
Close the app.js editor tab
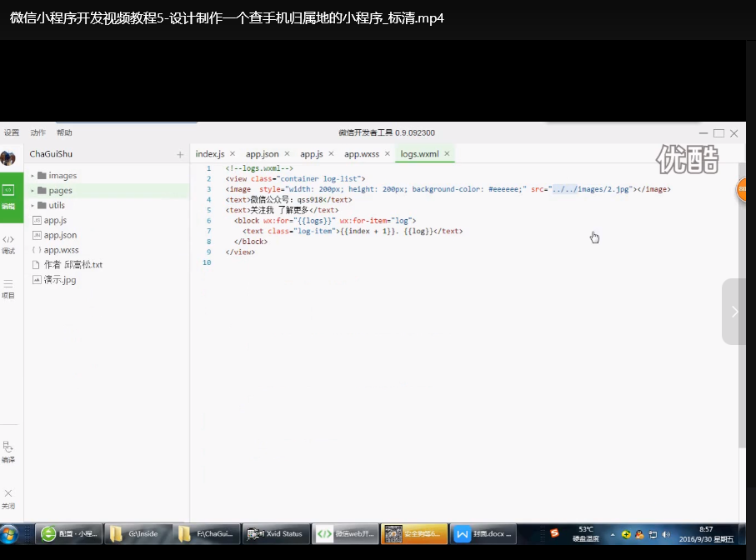331,153
